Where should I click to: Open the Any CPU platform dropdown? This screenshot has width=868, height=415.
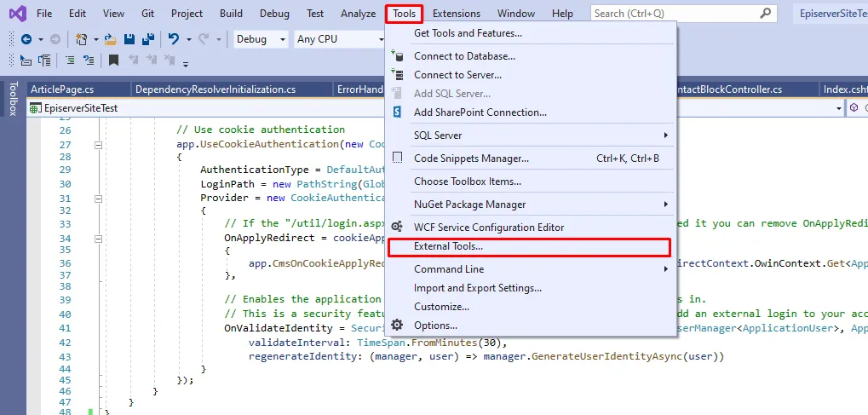pos(340,39)
